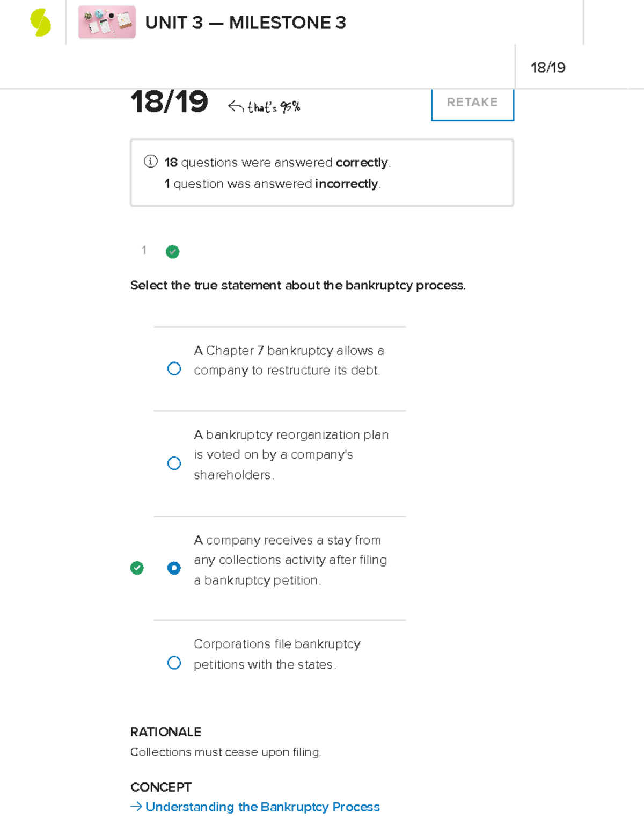The height and width of the screenshot is (834, 644).
Task: Click the Chapter 7 bankruptcy answer text
Action: [289, 360]
